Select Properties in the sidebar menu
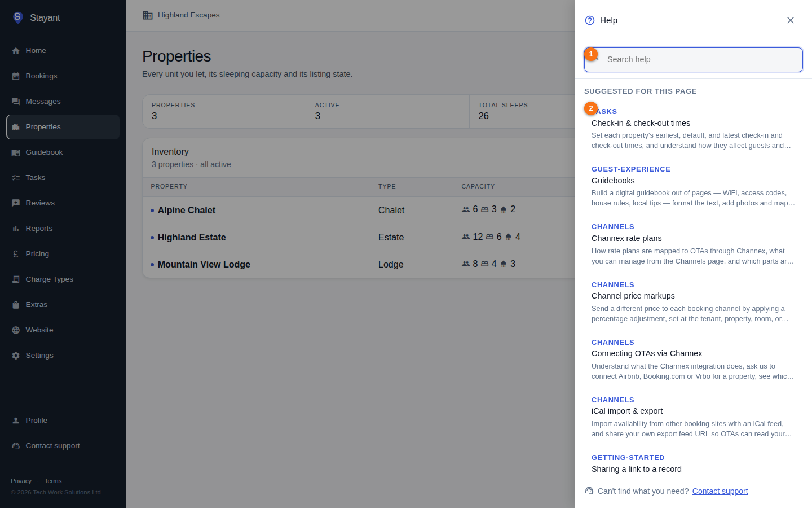This screenshot has height=508, width=812. 63,127
